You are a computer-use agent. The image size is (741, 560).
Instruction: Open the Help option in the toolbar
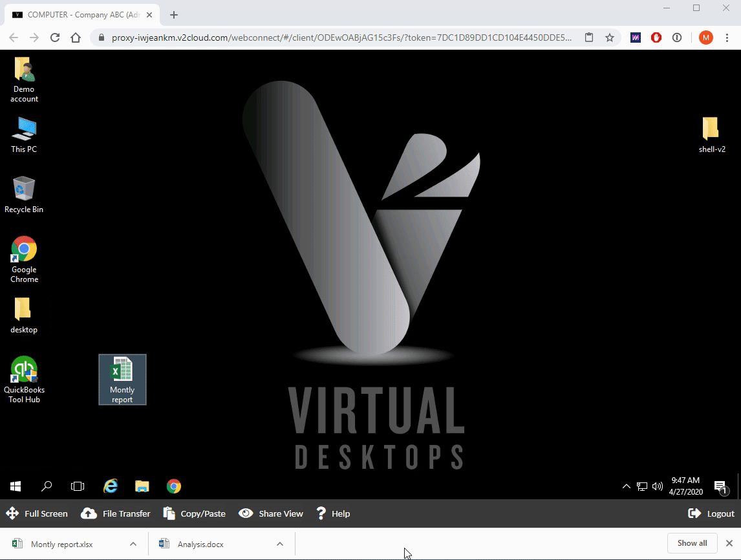tap(333, 513)
